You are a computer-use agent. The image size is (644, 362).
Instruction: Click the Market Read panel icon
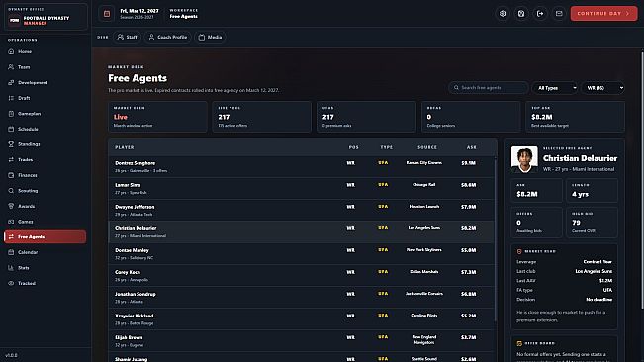click(x=519, y=251)
